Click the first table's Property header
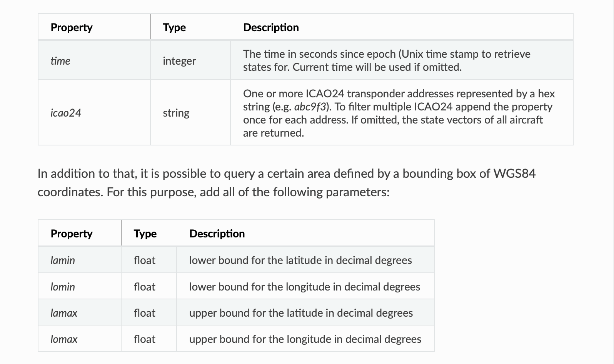The height and width of the screenshot is (364, 614). [72, 27]
